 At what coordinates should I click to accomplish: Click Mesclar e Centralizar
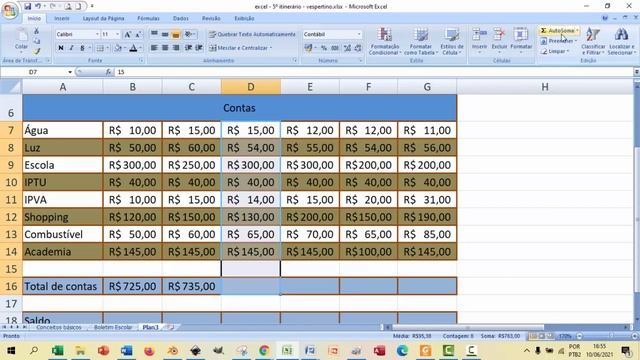pyautogui.click(x=240, y=48)
